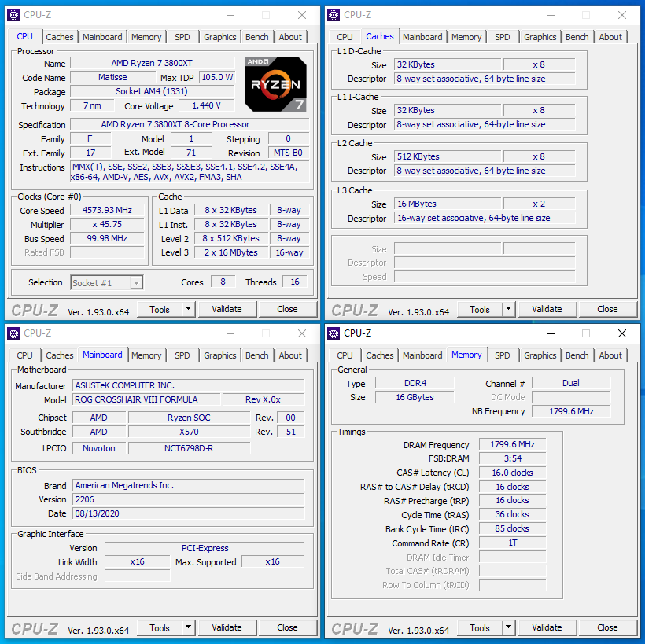Screen dimensions: 645x644
Task: Switch to Memory tab in Mainboard window
Action: click(146, 355)
